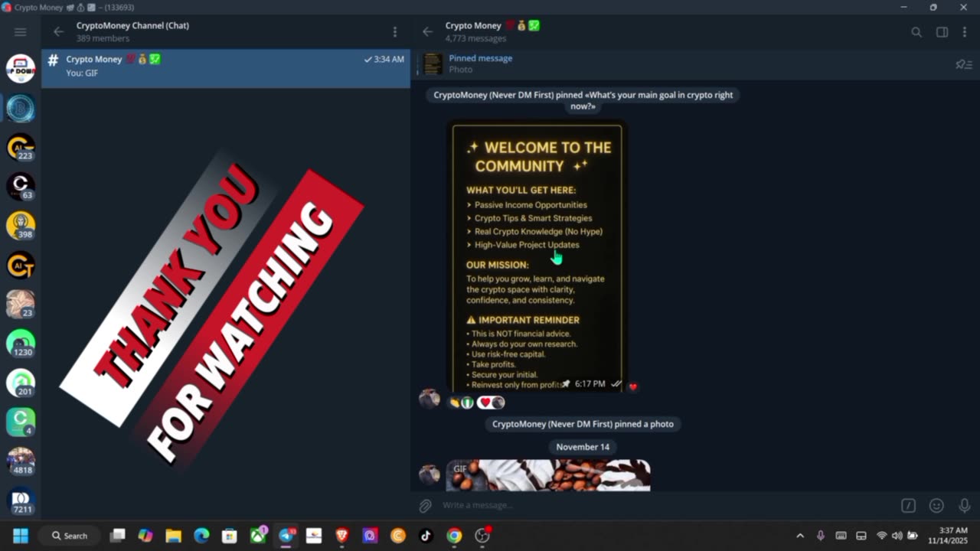Open File Explorer from taskbar

173,536
